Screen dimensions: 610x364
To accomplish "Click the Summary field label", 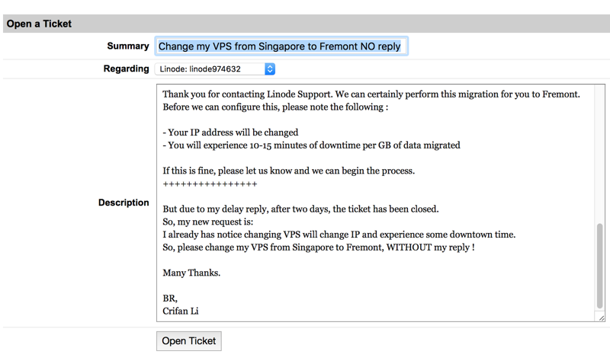I will pos(128,46).
